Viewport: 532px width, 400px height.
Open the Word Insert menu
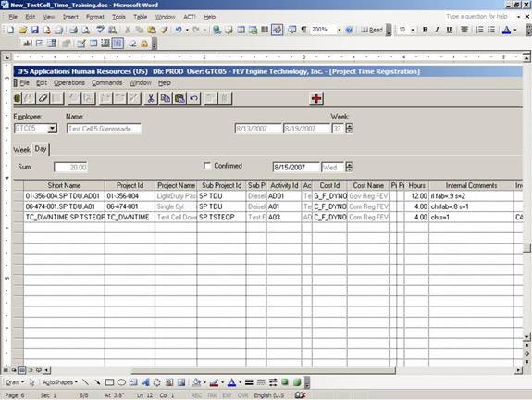[x=70, y=17]
